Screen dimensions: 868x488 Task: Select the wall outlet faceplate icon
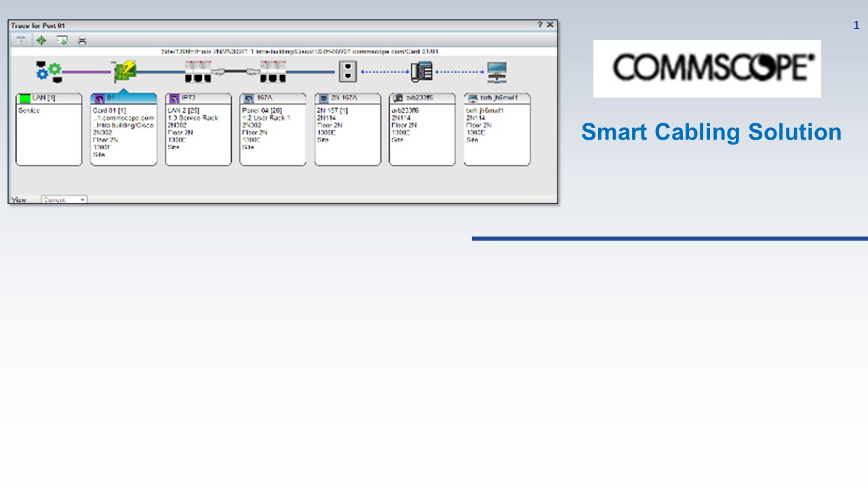(x=348, y=70)
